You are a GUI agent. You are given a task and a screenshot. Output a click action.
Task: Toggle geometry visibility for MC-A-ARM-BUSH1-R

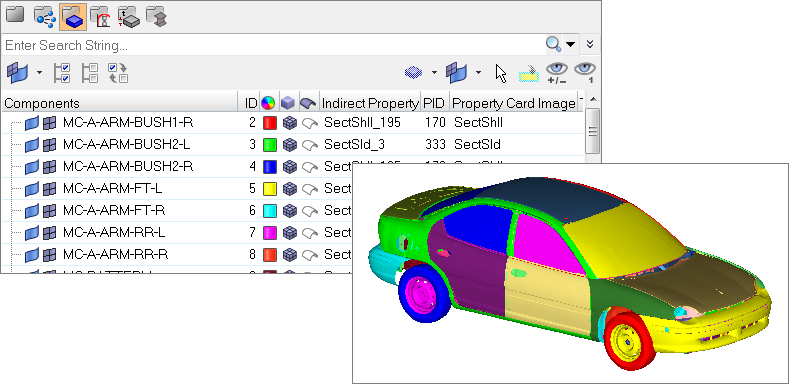point(32,122)
